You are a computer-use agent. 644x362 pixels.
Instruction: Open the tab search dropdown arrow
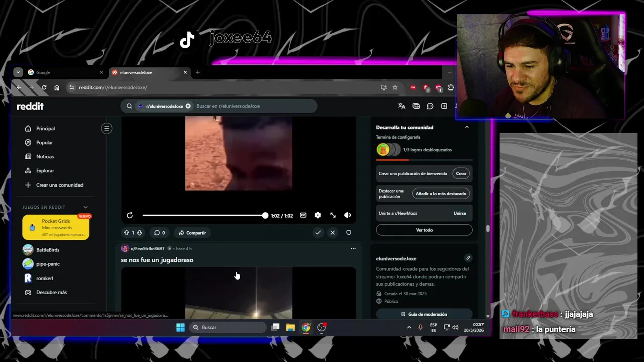18,72
